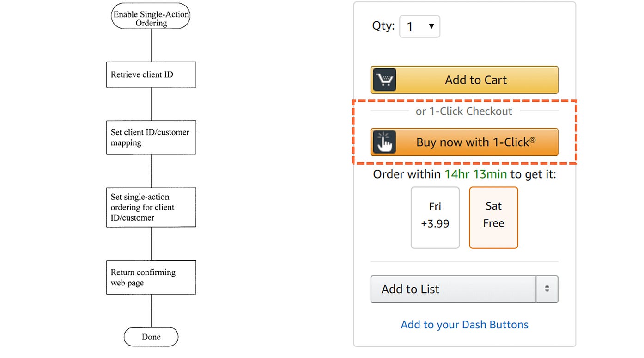Click the Add to Cart button

476,80
